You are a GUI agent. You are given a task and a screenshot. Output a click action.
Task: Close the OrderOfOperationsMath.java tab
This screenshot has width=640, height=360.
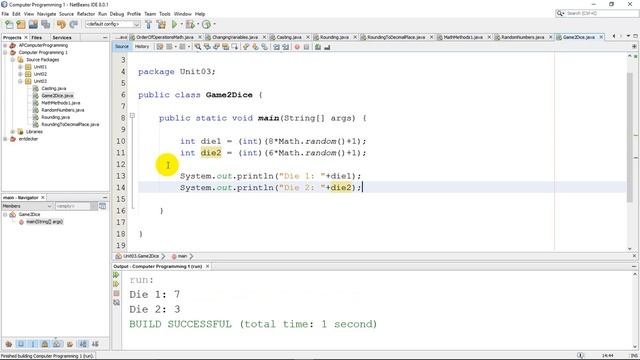[200, 37]
